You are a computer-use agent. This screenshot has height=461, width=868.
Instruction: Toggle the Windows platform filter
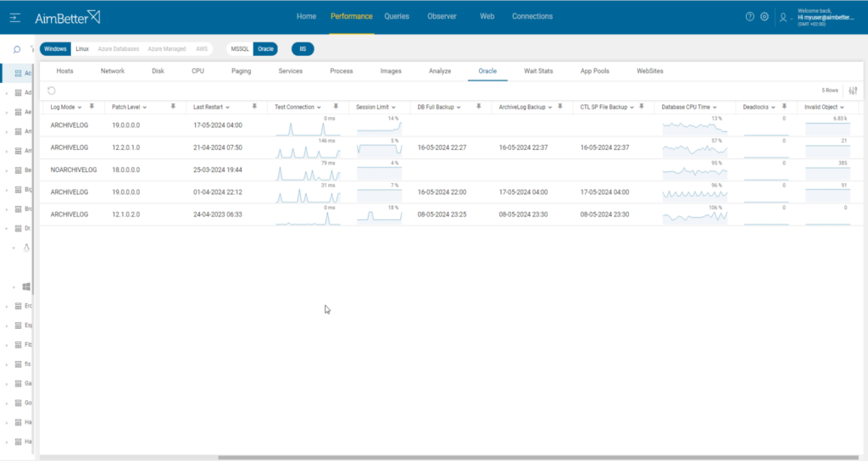[55, 48]
